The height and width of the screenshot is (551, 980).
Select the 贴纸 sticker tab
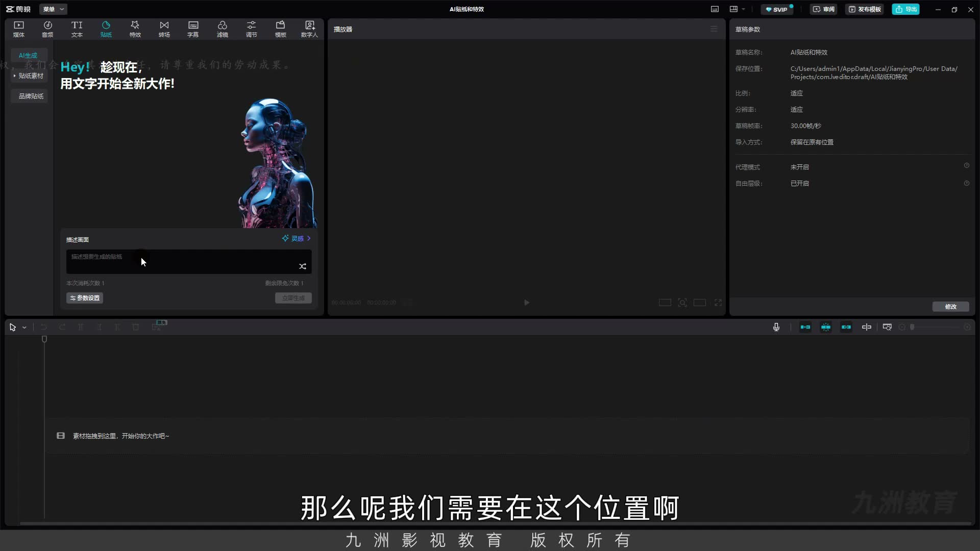[x=106, y=29]
